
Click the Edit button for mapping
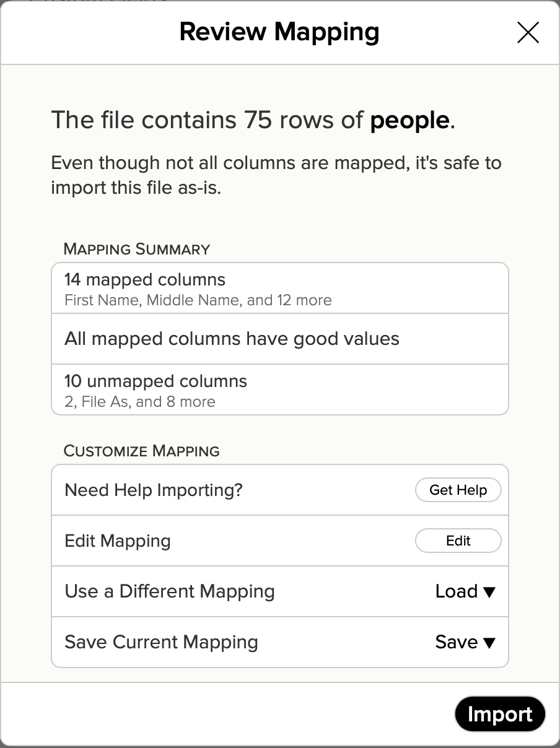[458, 541]
